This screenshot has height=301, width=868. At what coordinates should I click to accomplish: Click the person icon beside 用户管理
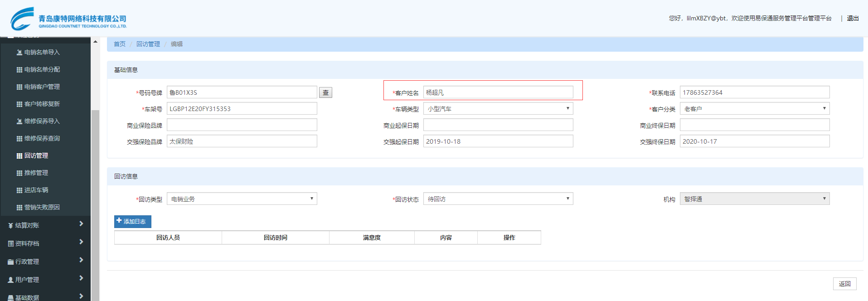[x=10, y=280]
